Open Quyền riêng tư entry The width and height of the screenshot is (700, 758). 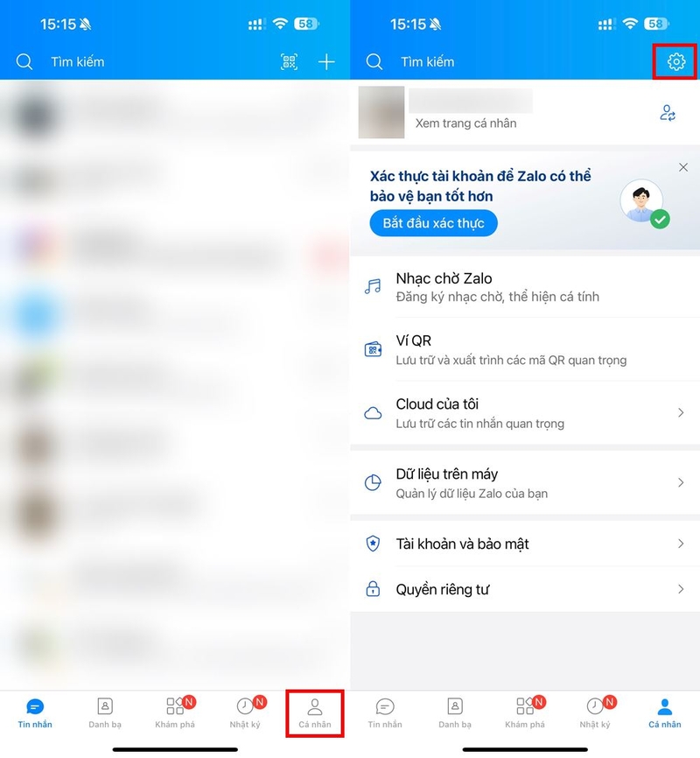pyautogui.click(x=525, y=589)
